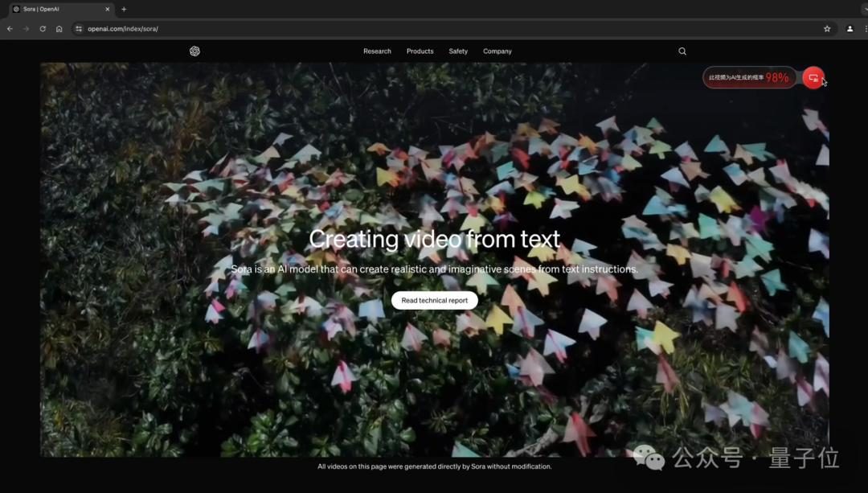The height and width of the screenshot is (493, 868).
Task: View site information icon beside URL
Action: 79,29
